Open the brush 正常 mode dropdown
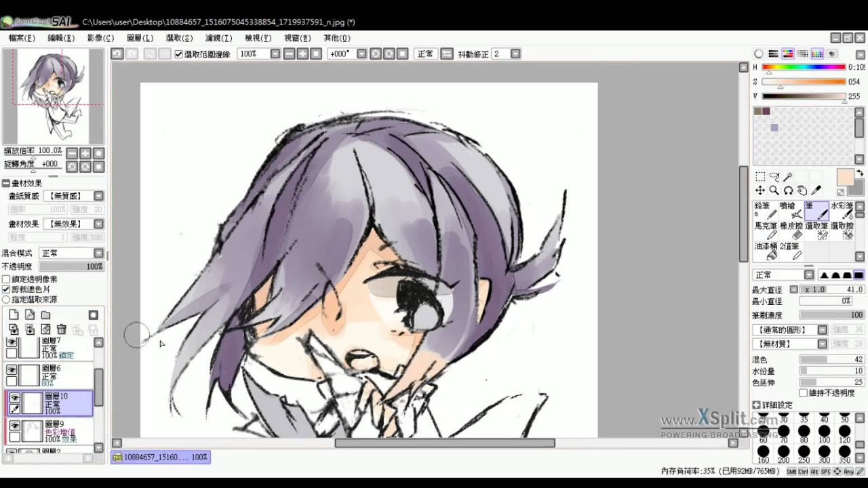This screenshot has width=868, height=488. pos(809,274)
